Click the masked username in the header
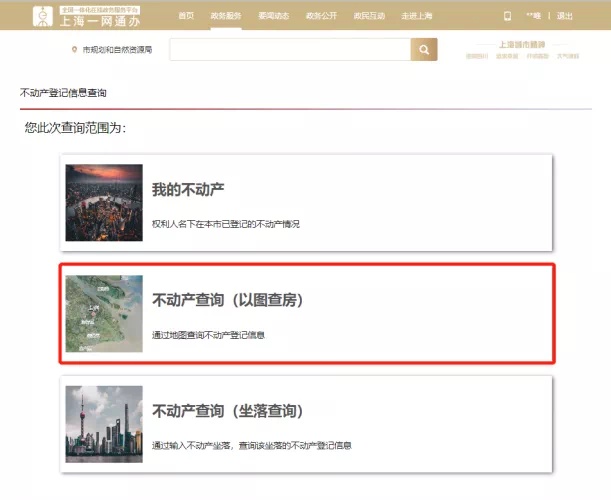 (x=532, y=16)
